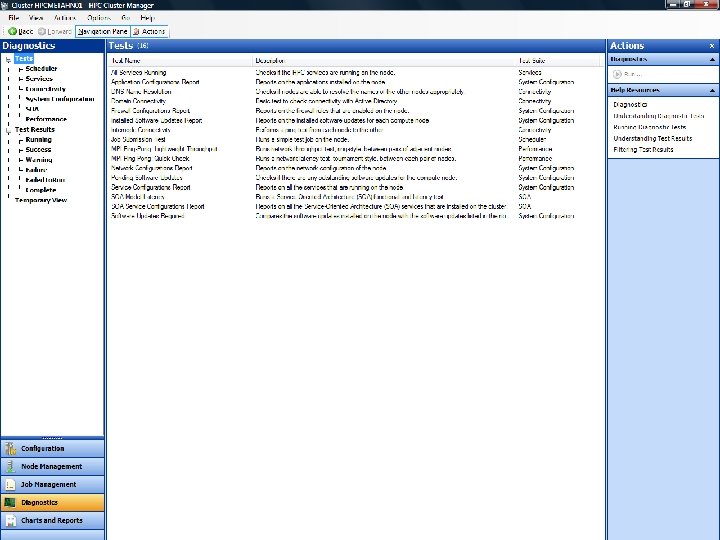The width and height of the screenshot is (720, 540).
Task: Sort by the Test Name column header
Action: (180, 61)
